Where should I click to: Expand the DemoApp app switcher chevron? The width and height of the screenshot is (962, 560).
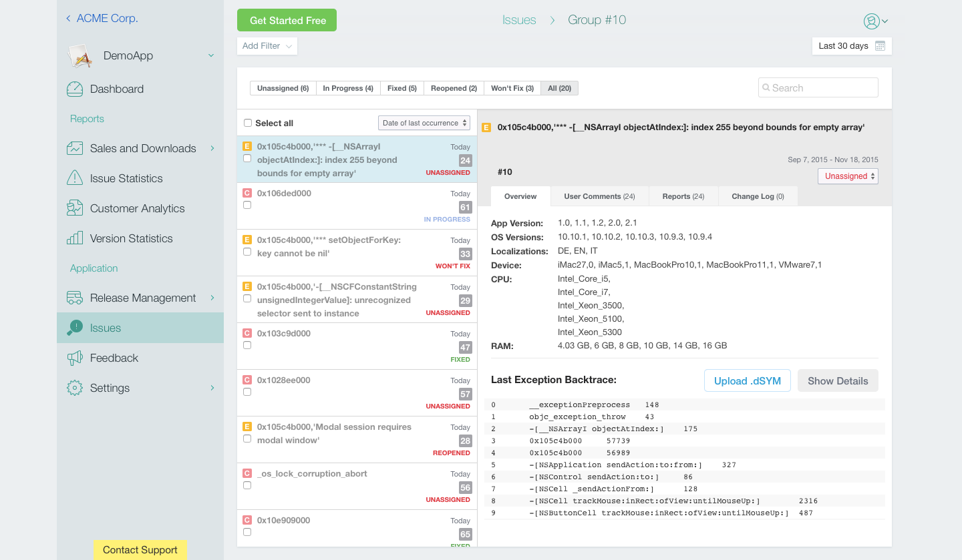click(211, 55)
